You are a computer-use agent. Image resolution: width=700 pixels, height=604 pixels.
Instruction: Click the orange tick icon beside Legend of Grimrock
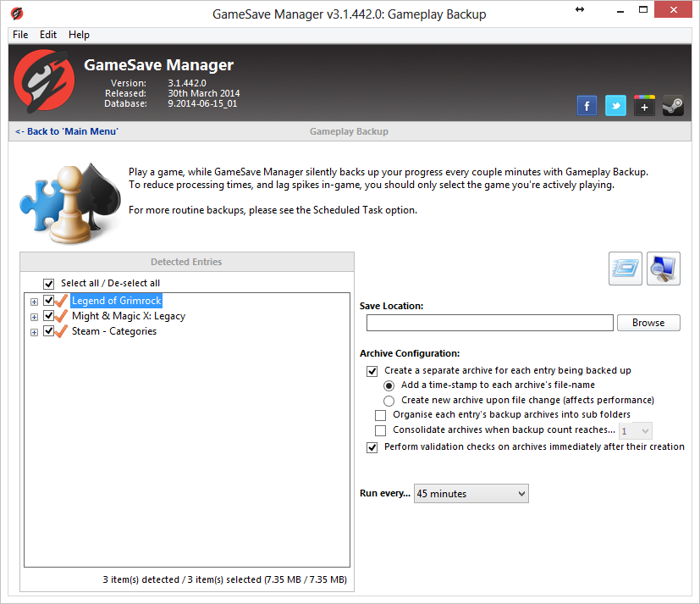[x=61, y=301]
